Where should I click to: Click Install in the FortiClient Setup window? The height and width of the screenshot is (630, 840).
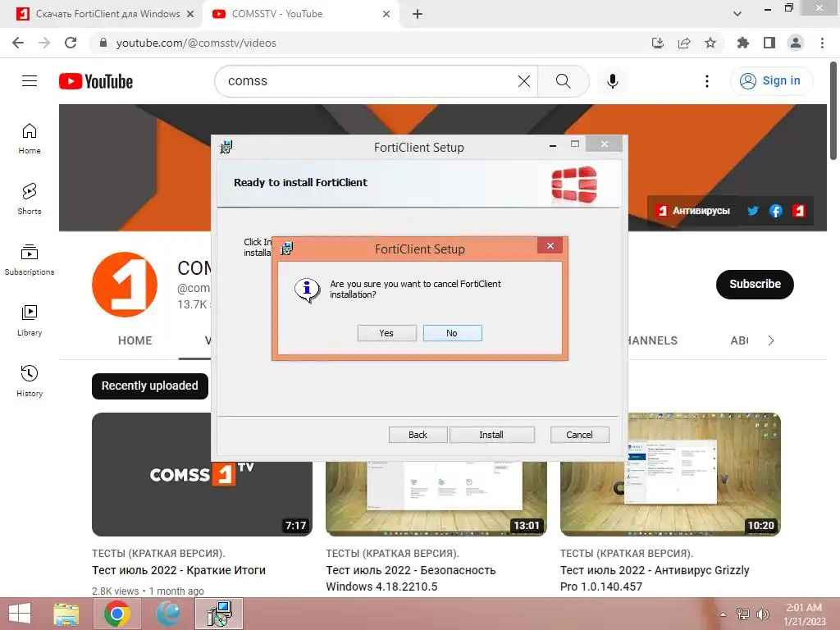point(491,435)
